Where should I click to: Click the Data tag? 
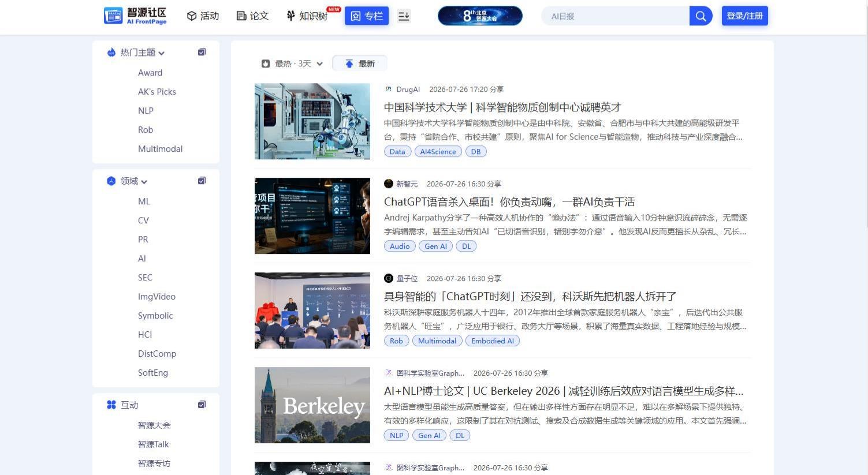(x=397, y=152)
